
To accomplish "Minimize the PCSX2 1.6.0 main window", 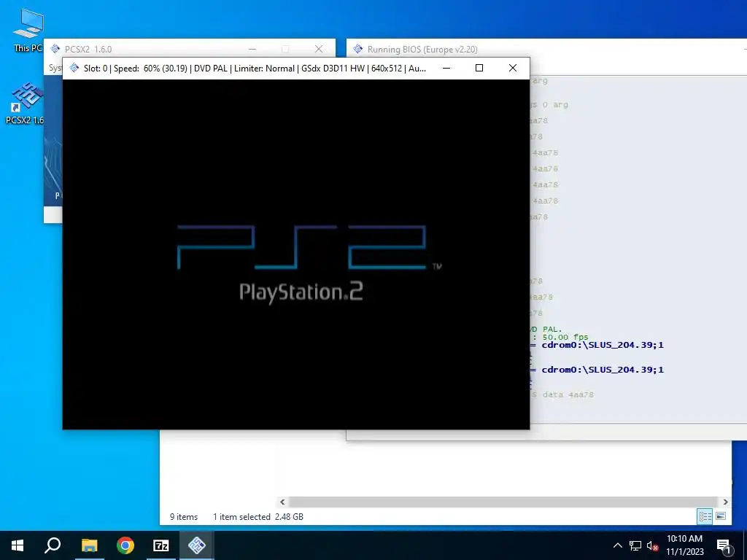I will [x=252, y=49].
